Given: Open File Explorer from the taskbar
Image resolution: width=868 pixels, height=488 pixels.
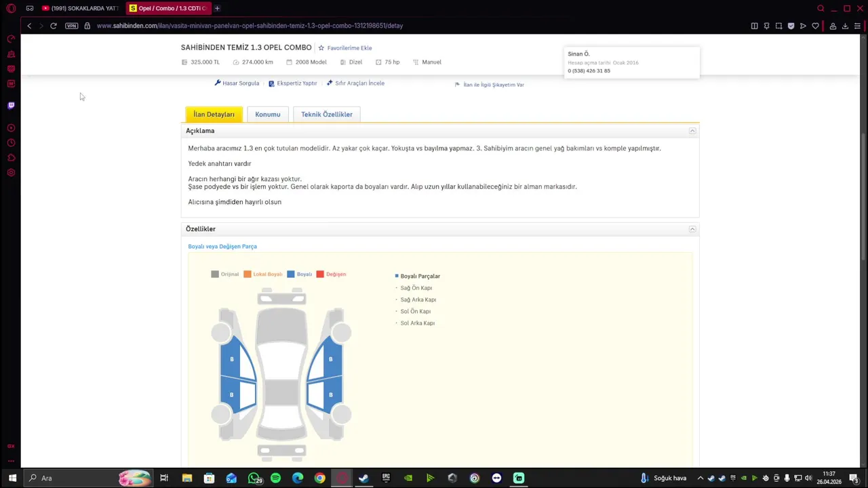Looking at the screenshot, I should (187, 478).
